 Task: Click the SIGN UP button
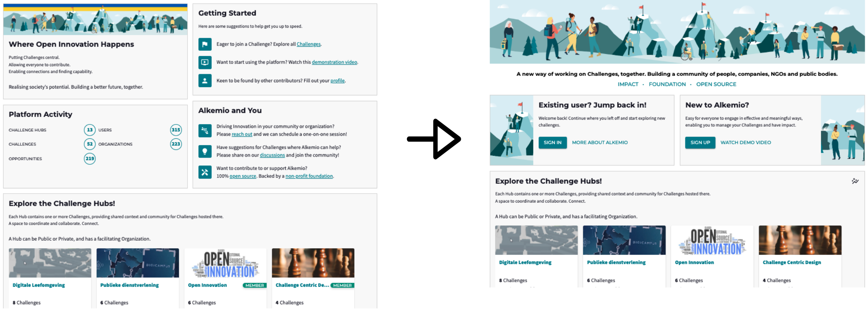coord(700,143)
